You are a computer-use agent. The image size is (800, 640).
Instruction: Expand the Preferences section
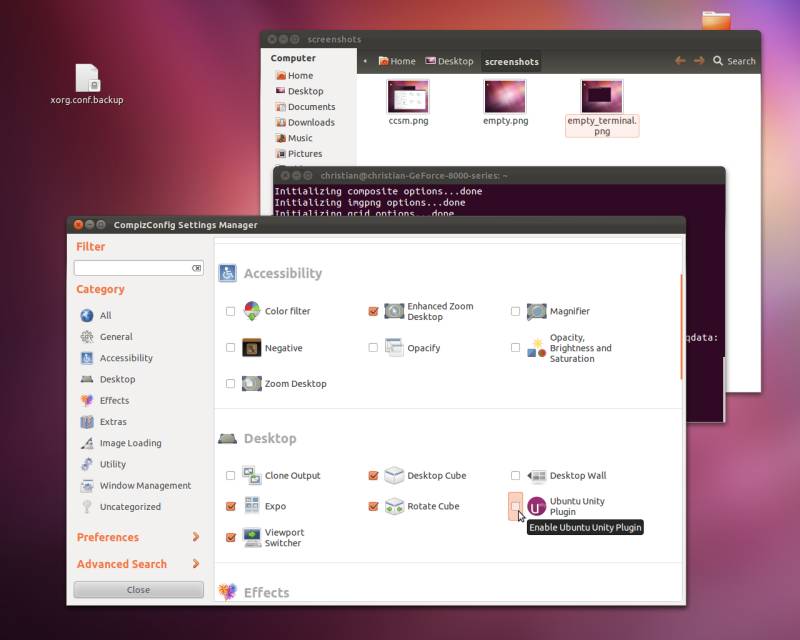pos(138,537)
